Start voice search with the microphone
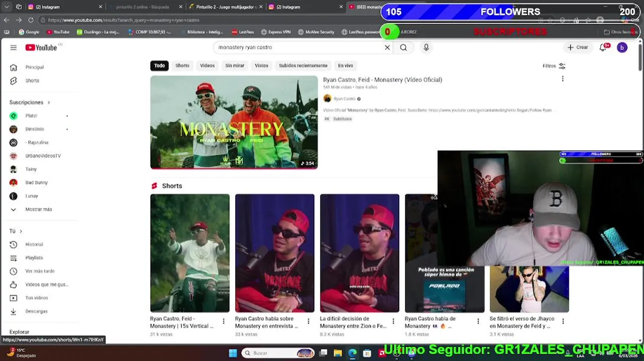 tap(426, 47)
